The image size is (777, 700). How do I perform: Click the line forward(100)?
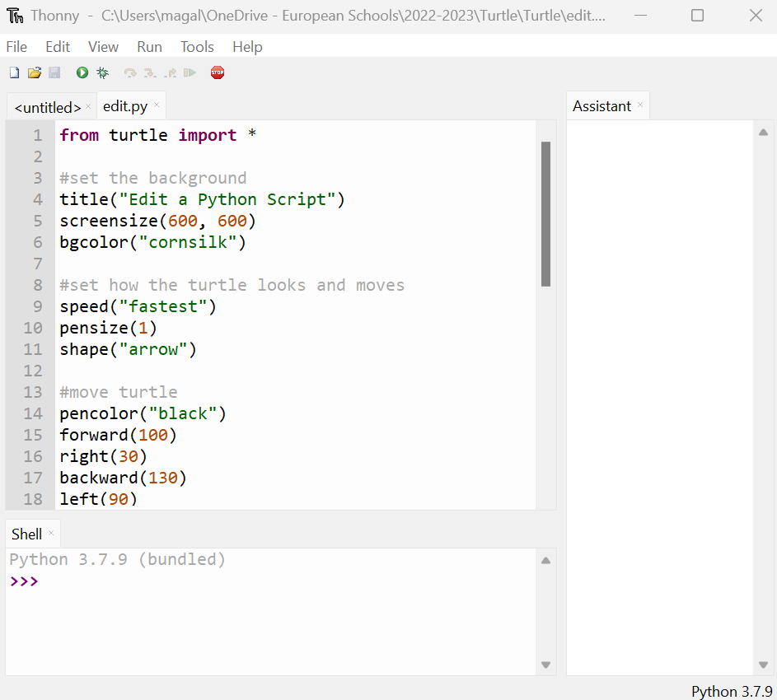click(x=118, y=435)
